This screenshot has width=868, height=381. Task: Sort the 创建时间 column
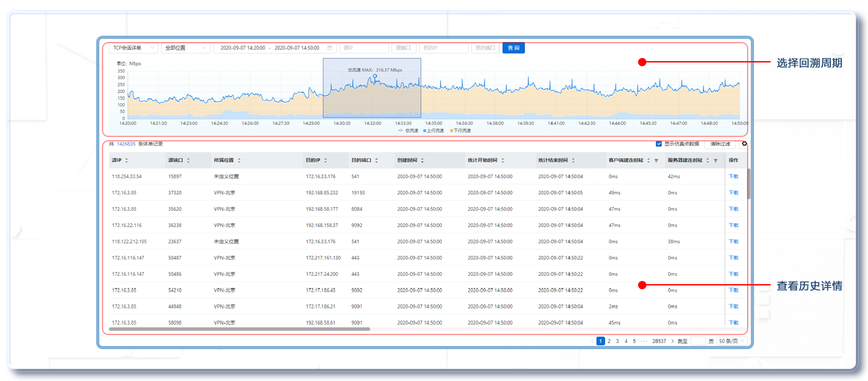pyautogui.click(x=422, y=161)
